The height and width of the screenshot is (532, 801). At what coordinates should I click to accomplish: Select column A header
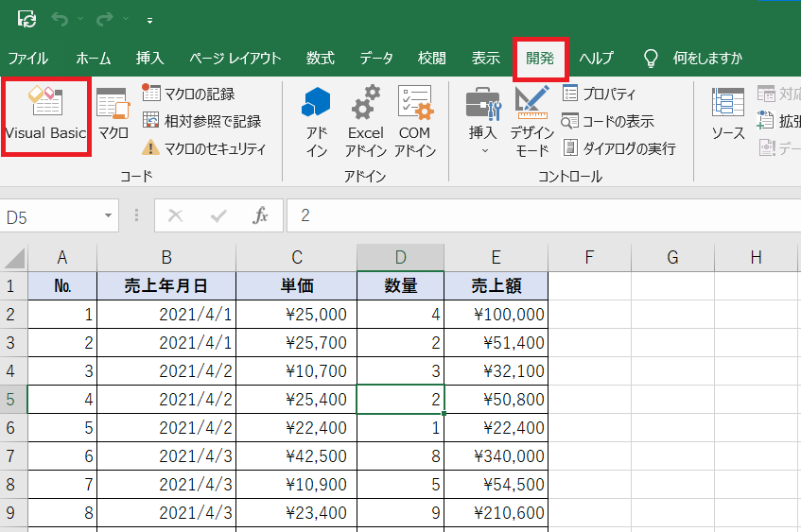[x=62, y=257]
